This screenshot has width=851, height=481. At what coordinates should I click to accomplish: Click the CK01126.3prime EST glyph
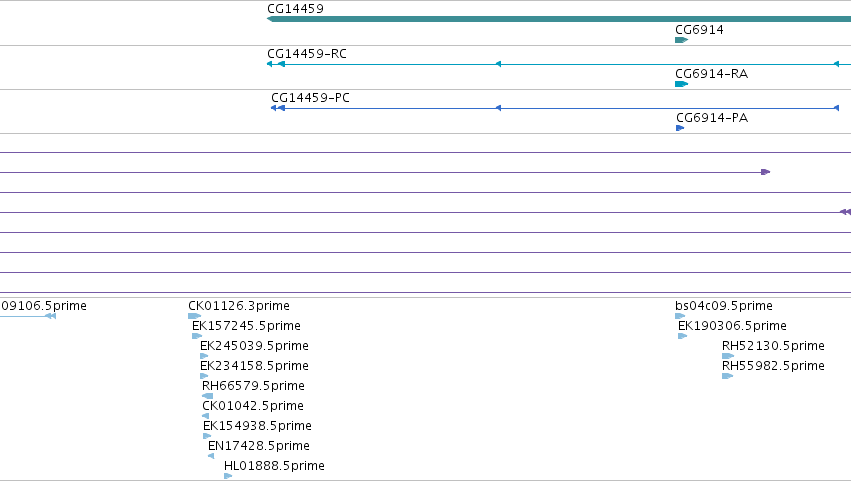click(x=194, y=316)
